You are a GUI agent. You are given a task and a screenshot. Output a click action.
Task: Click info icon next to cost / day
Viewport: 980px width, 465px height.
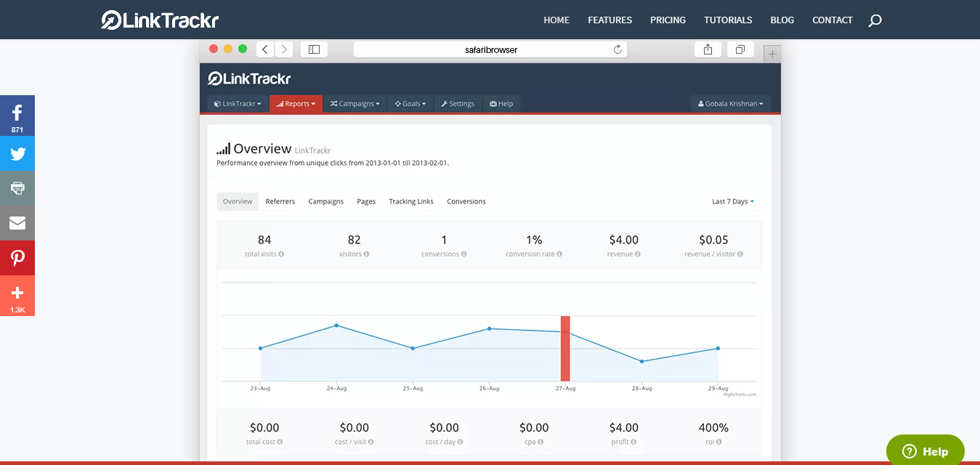(x=461, y=442)
